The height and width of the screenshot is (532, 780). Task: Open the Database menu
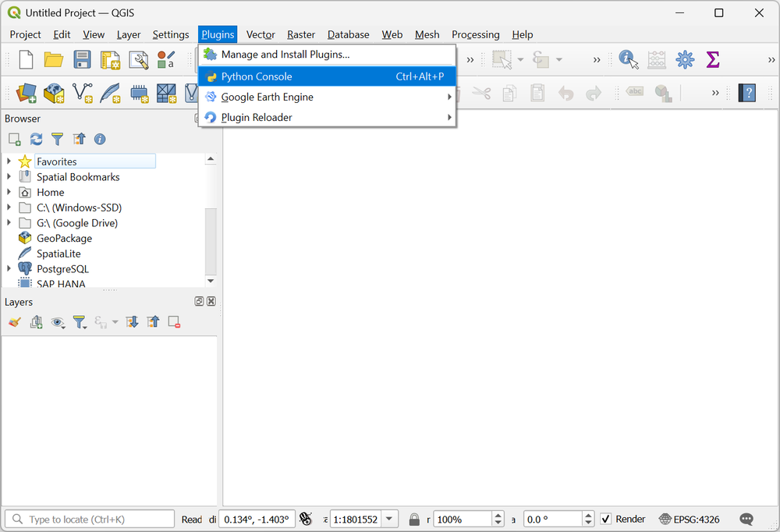pos(348,34)
